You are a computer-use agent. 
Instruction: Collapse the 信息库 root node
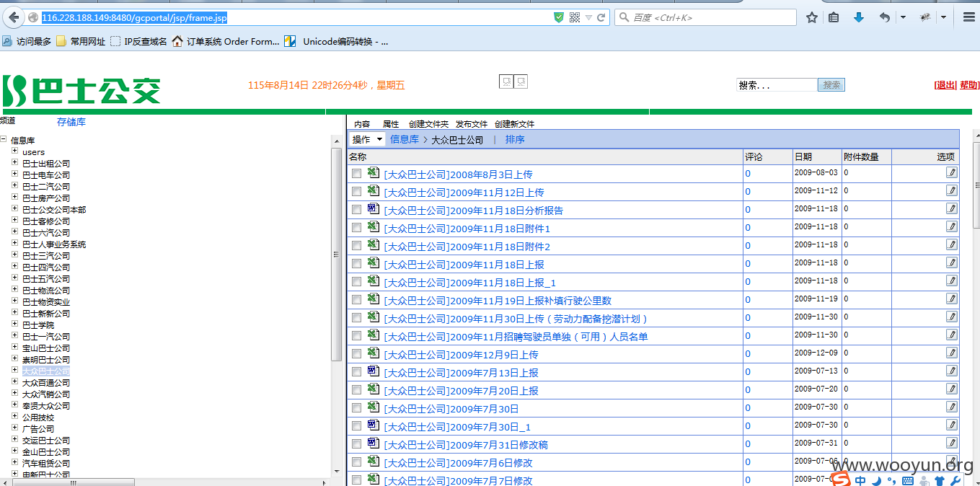tap(4, 140)
